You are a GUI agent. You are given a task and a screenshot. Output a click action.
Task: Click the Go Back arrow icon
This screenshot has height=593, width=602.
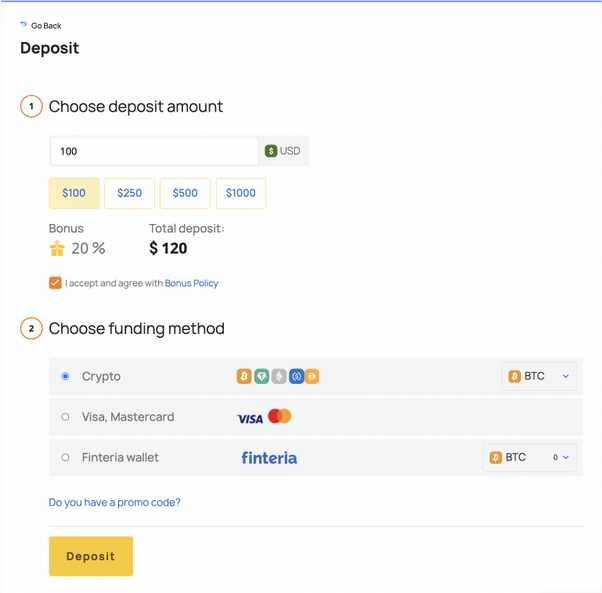[23, 24]
